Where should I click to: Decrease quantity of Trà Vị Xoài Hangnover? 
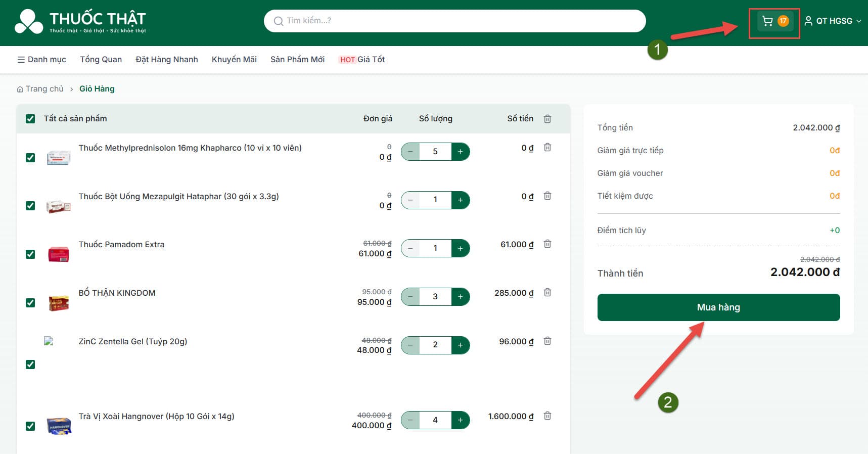click(410, 420)
